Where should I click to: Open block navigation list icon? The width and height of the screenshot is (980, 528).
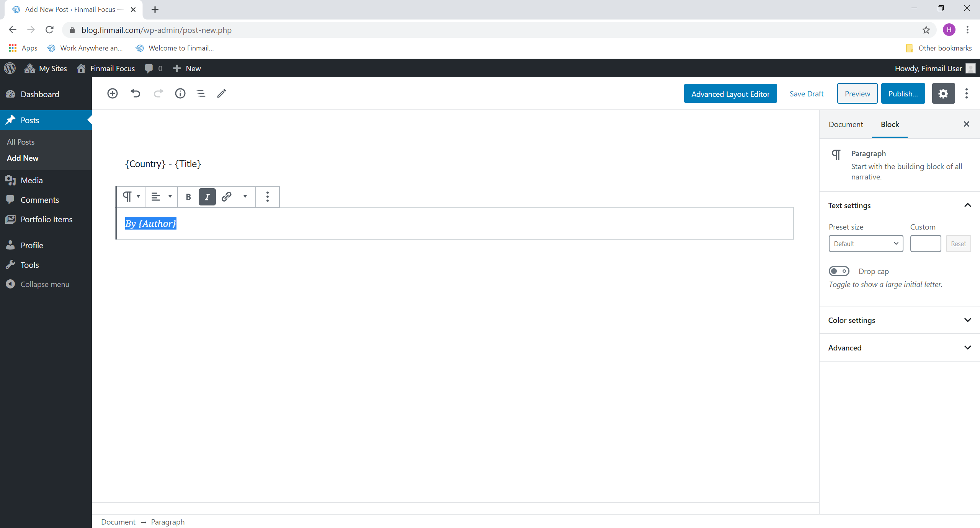(201, 93)
